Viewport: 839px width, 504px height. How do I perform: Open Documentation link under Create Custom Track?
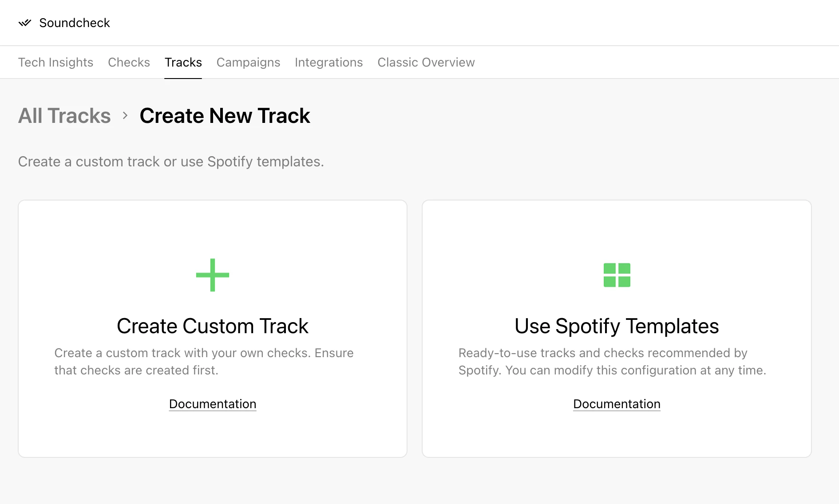213,404
